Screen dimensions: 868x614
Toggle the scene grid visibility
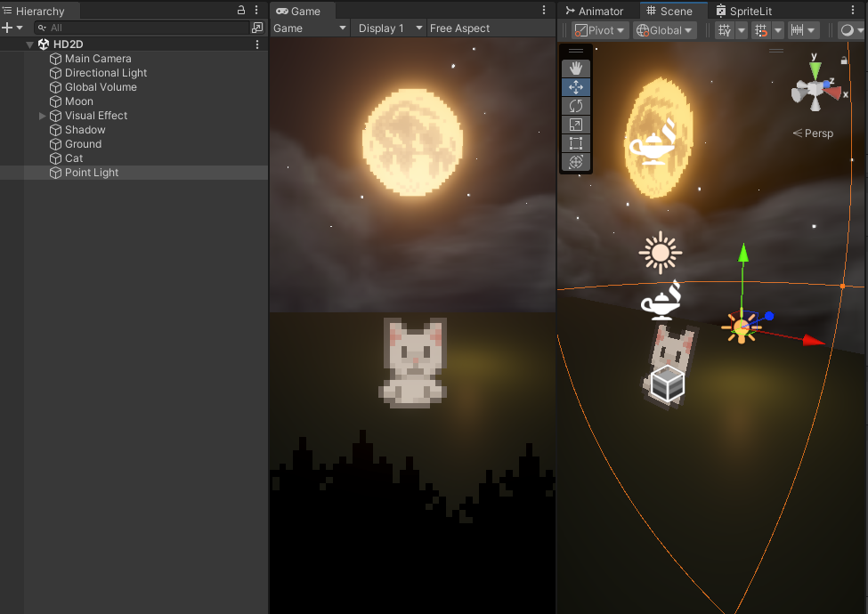click(x=725, y=29)
